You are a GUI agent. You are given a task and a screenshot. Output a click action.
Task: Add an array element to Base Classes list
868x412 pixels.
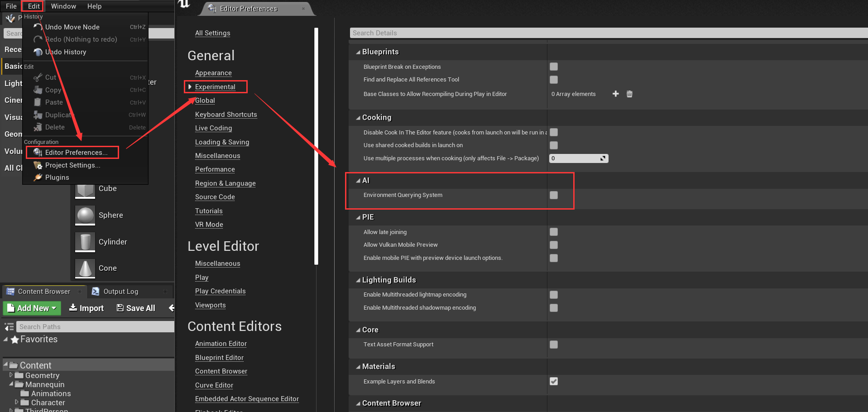click(615, 94)
